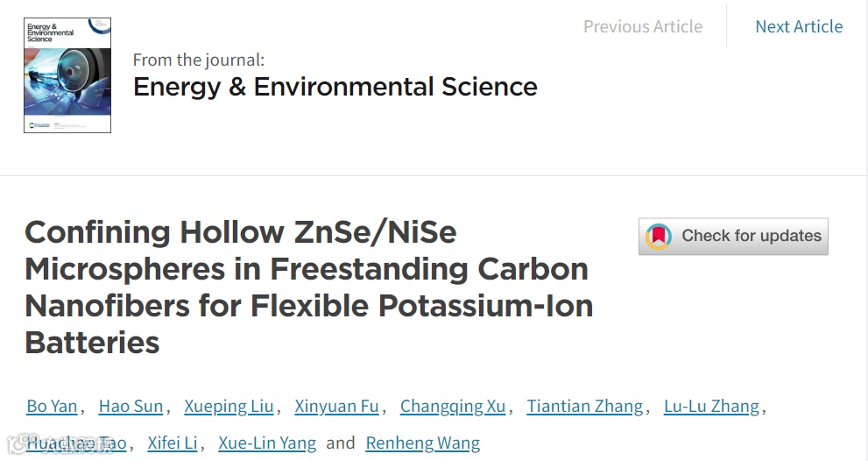This screenshot has width=868, height=461.
Task: Open author Tiantian Zhang's link
Action: 584,406
